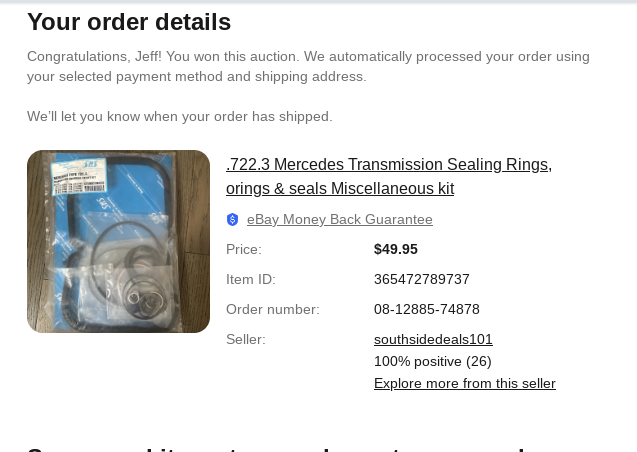Click the order number 08-12885-74878

[x=426, y=310]
